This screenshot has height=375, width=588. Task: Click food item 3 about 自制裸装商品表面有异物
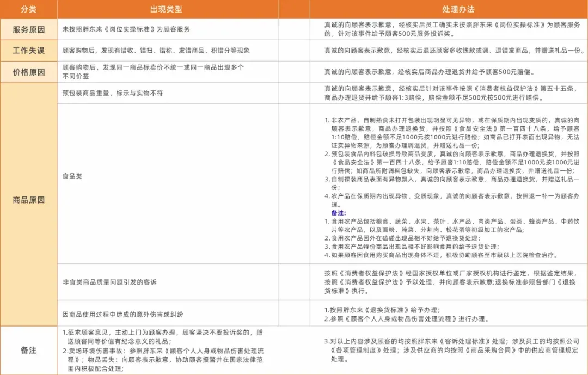tap(452, 183)
